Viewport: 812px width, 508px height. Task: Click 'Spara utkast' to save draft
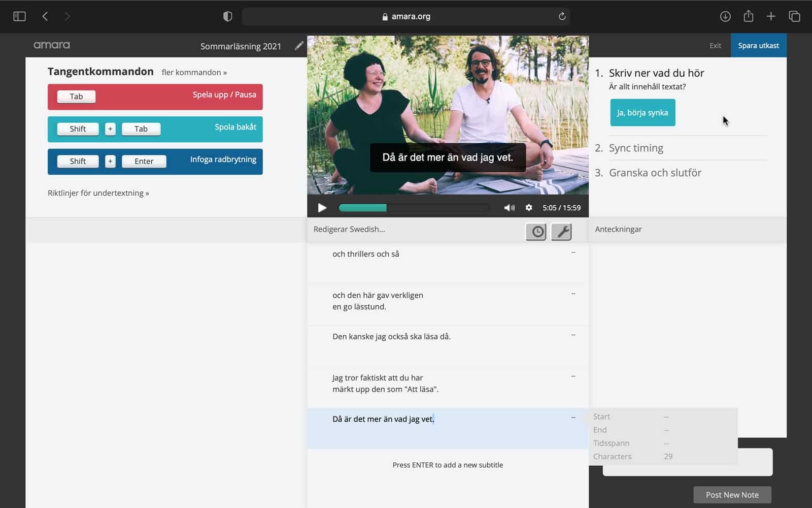tap(758, 46)
